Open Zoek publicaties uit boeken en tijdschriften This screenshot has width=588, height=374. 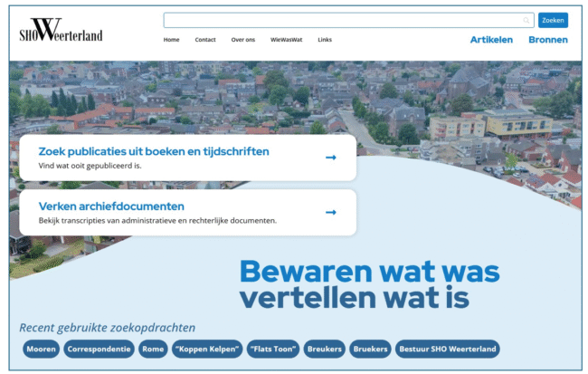[x=154, y=152]
